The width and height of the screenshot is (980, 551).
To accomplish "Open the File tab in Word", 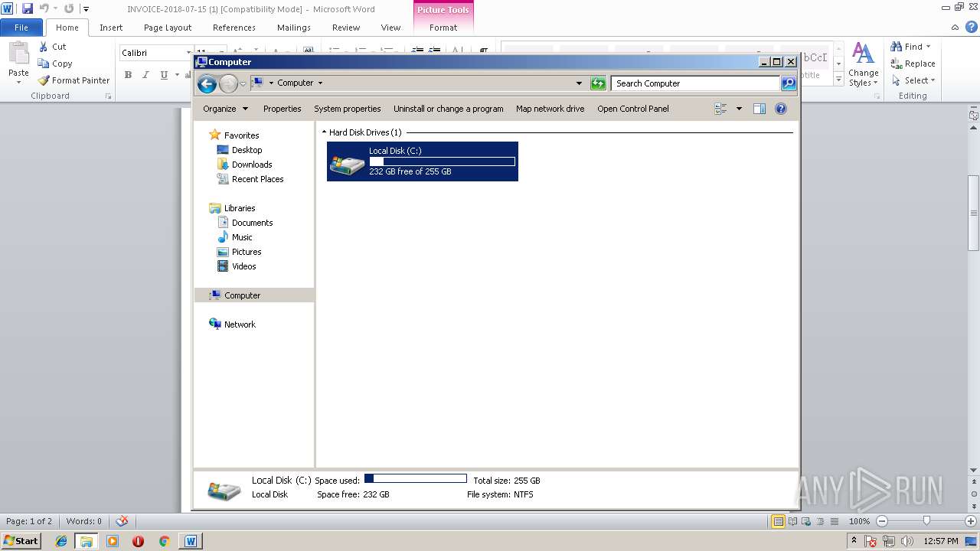I will pyautogui.click(x=21, y=28).
